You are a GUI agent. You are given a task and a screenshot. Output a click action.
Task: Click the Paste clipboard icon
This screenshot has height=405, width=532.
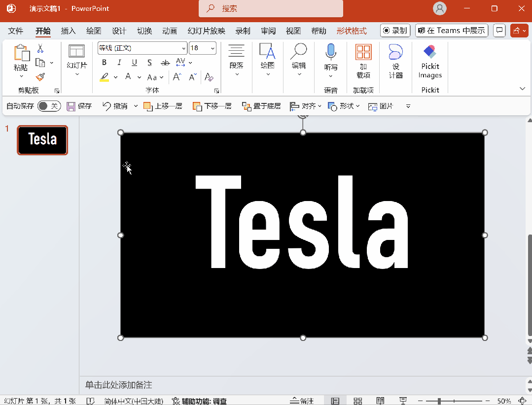tap(21, 53)
